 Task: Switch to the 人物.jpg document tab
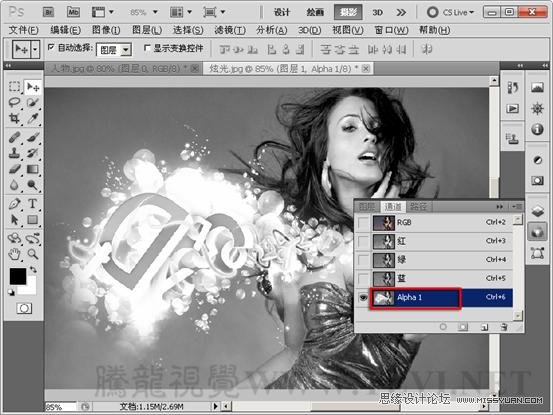point(123,68)
